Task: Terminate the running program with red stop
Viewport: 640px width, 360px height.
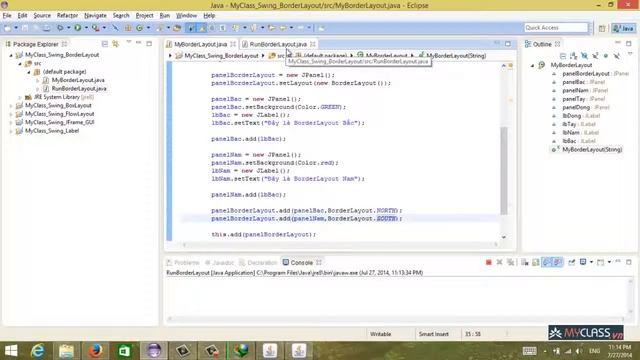Action: [489, 262]
